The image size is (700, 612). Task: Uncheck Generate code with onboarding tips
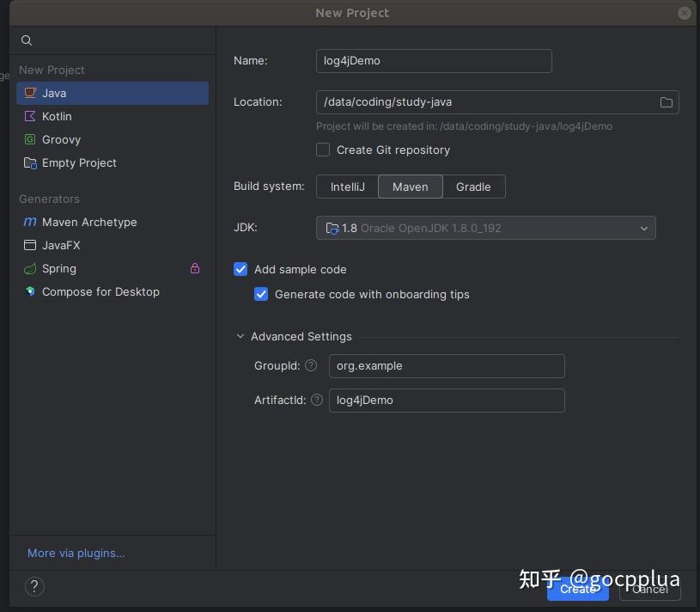pyautogui.click(x=261, y=294)
